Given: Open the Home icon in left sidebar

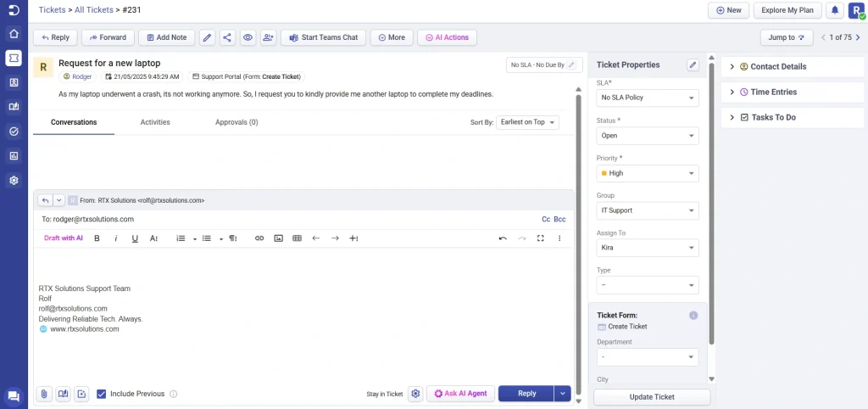Looking at the screenshot, I should pyautogui.click(x=14, y=34).
